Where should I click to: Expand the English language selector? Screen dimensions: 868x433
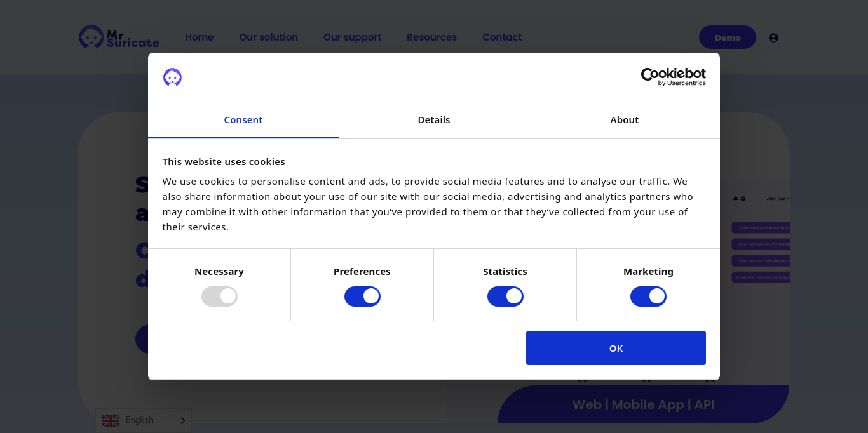144,420
